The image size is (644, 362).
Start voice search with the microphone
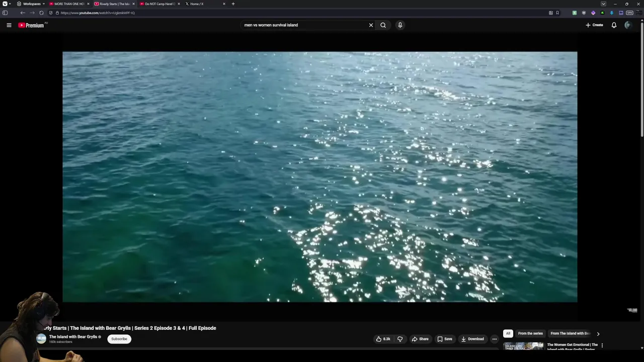coord(400,25)
